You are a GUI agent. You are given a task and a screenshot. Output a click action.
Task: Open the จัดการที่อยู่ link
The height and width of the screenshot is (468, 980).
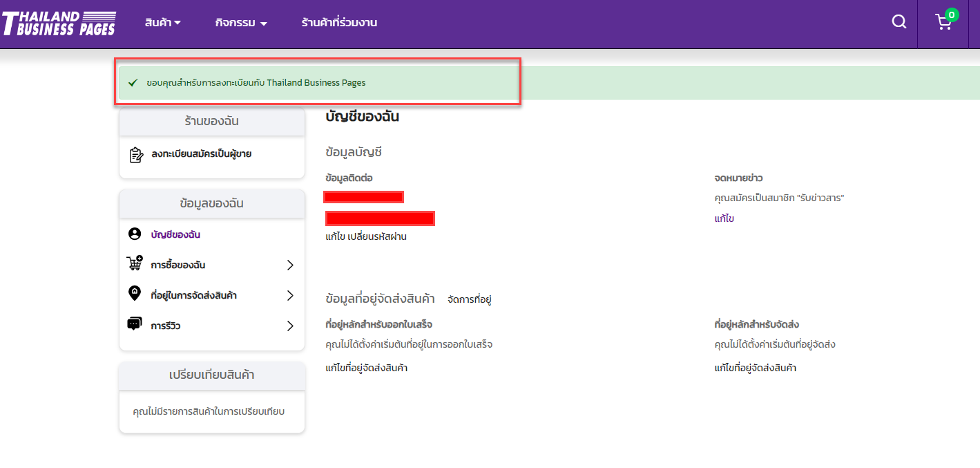[x=469, y=300]
